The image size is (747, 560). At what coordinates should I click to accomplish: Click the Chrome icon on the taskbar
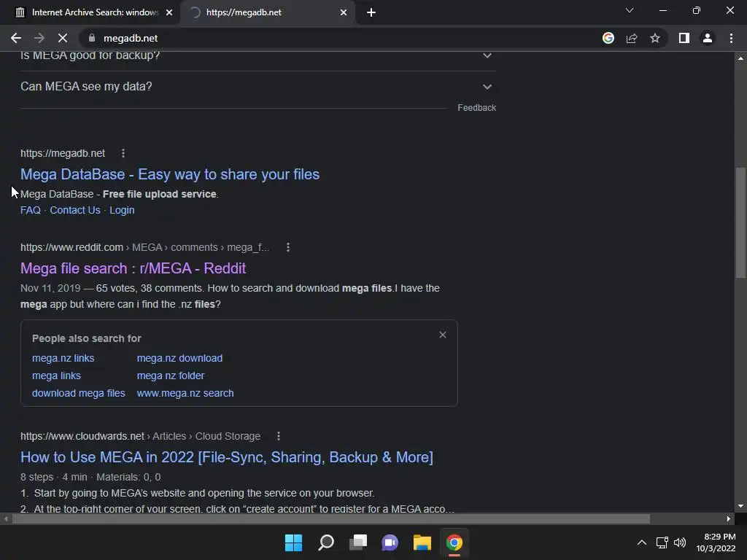tap(454, 542)
